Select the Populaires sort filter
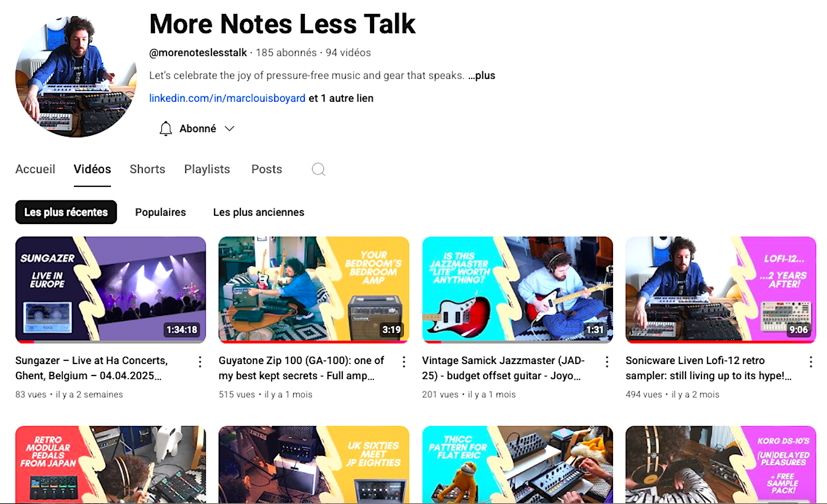The width and height of the screenshot is (827, 504). 160,212
